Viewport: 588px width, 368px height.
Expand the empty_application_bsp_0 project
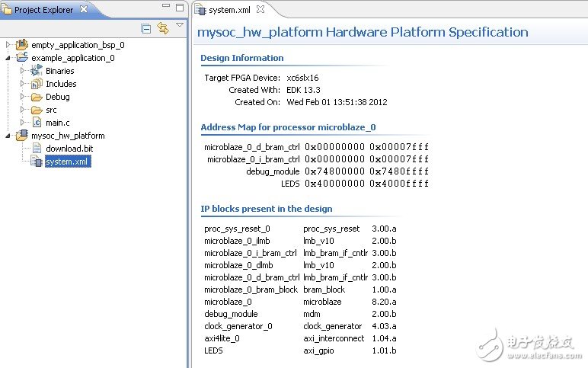click(8, 45)
